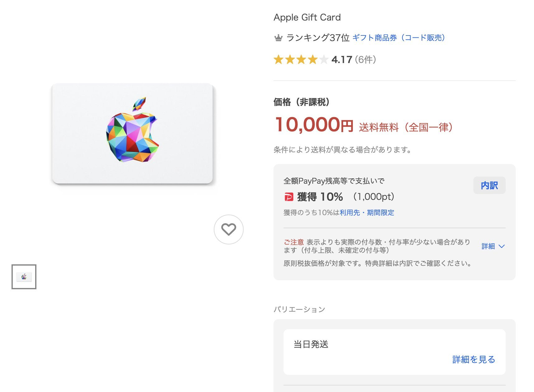Select the small product thumbnail
534x392 pixels.
[24, 277]
